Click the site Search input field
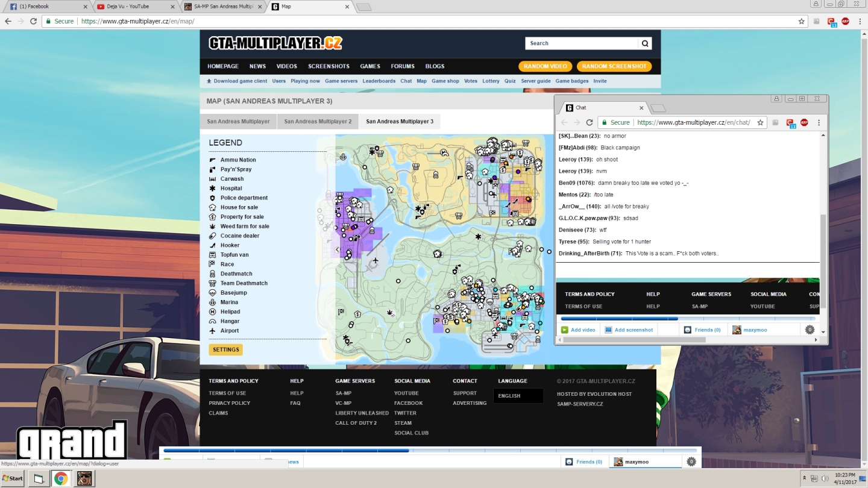The height and width of the screenshot is (488, 868). pyautogui.click(x=582, y=43)
